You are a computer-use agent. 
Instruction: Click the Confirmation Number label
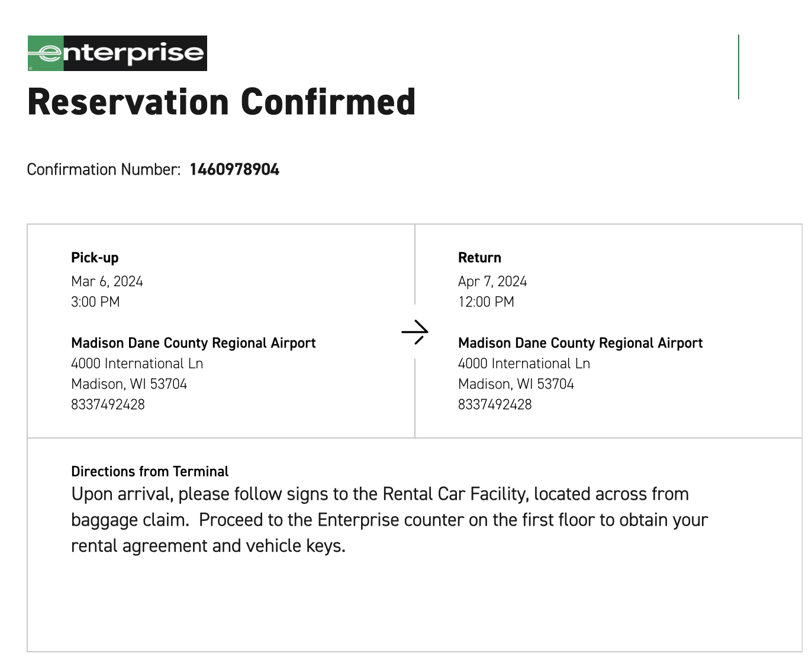104,170
